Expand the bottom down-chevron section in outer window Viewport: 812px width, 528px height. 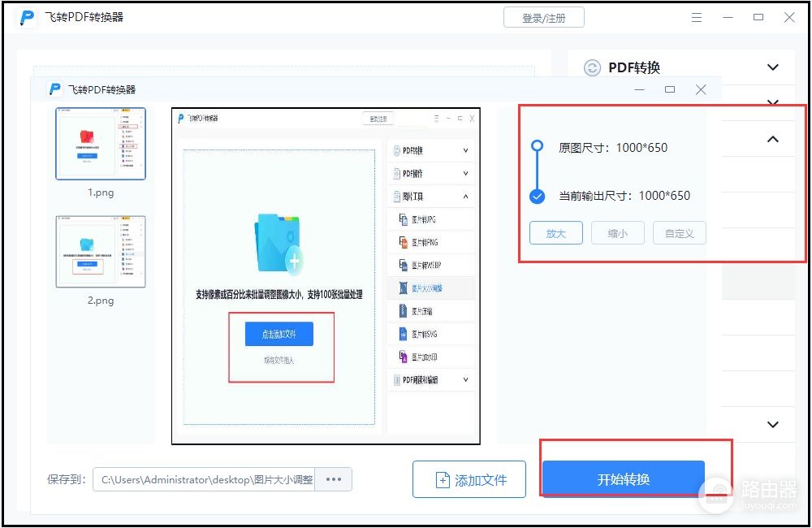click(773, 424)
